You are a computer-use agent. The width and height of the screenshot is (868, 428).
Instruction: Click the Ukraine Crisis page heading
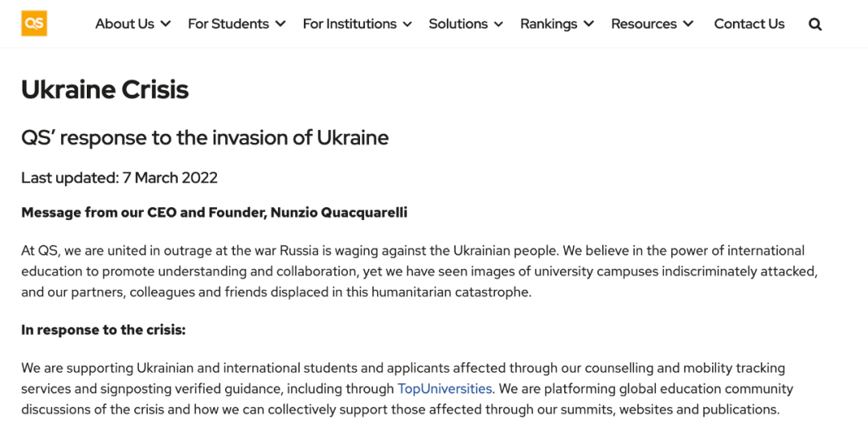pyautogui.click(x=104, y=89)
